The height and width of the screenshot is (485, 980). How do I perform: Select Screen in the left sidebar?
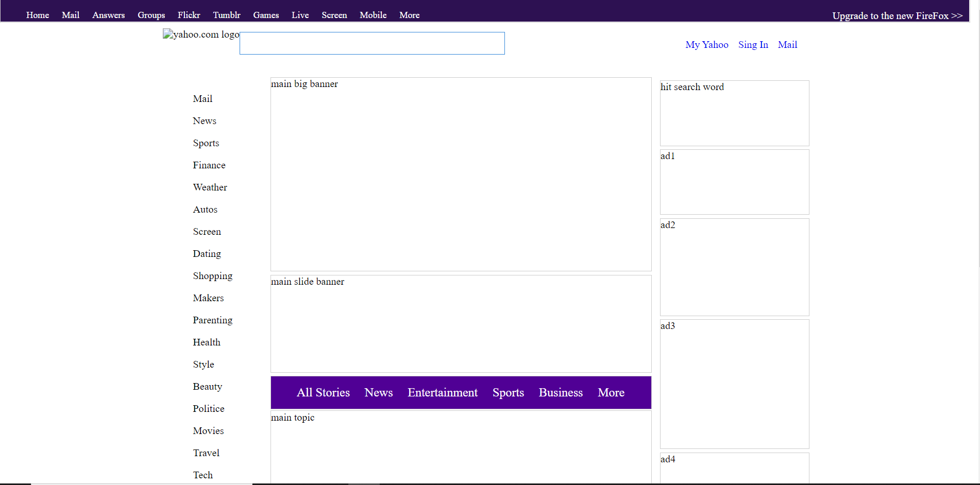[x=207, y=232]
